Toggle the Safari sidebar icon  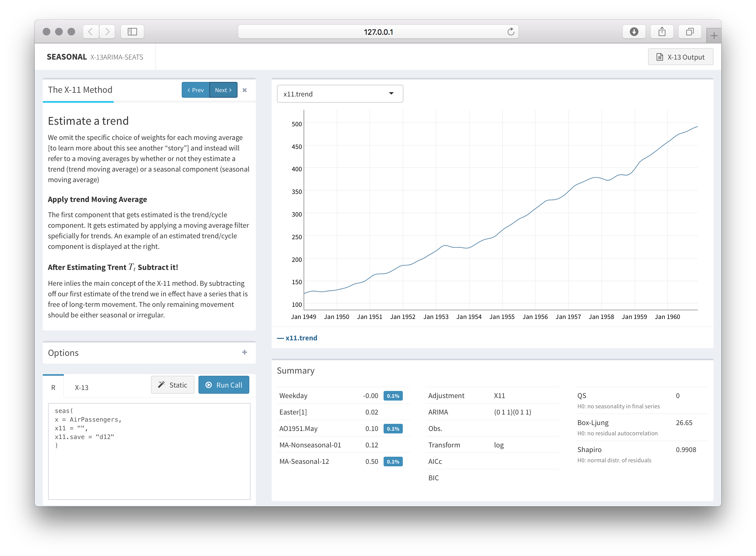132,32
